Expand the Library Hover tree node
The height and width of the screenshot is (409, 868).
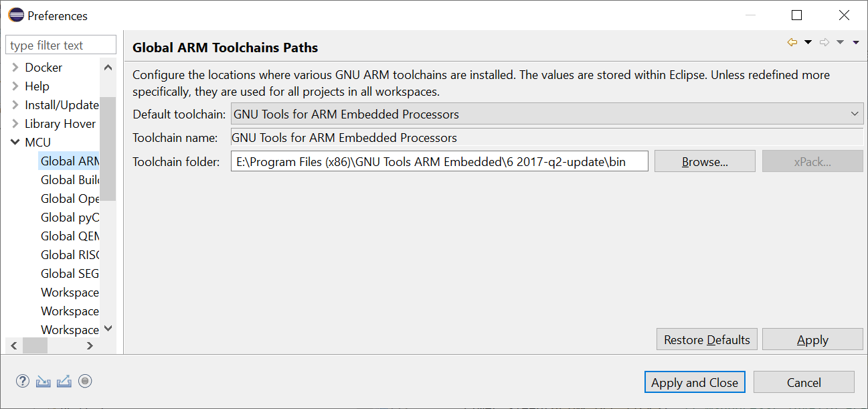click(x=15, y=123)
